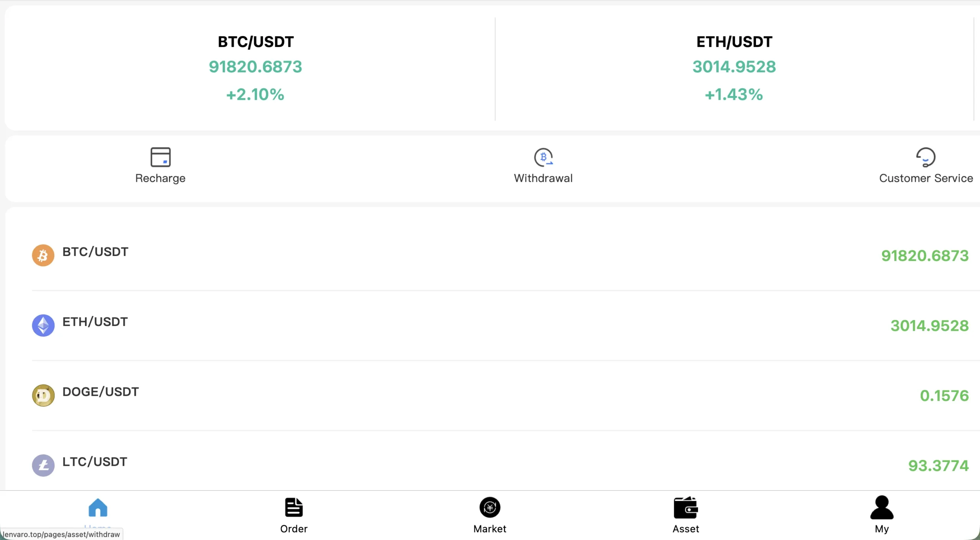980x540 pixels.
Task: Tap the Withdrawal bitcoin icon
Action: tap(543, 157)
